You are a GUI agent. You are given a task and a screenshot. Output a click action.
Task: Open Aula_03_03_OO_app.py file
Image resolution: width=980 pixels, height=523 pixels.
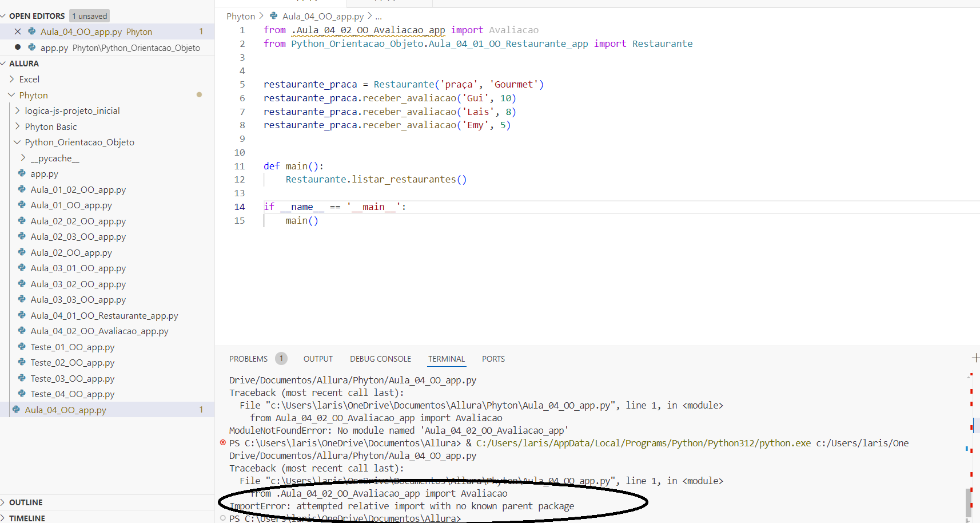click(78, 299)
